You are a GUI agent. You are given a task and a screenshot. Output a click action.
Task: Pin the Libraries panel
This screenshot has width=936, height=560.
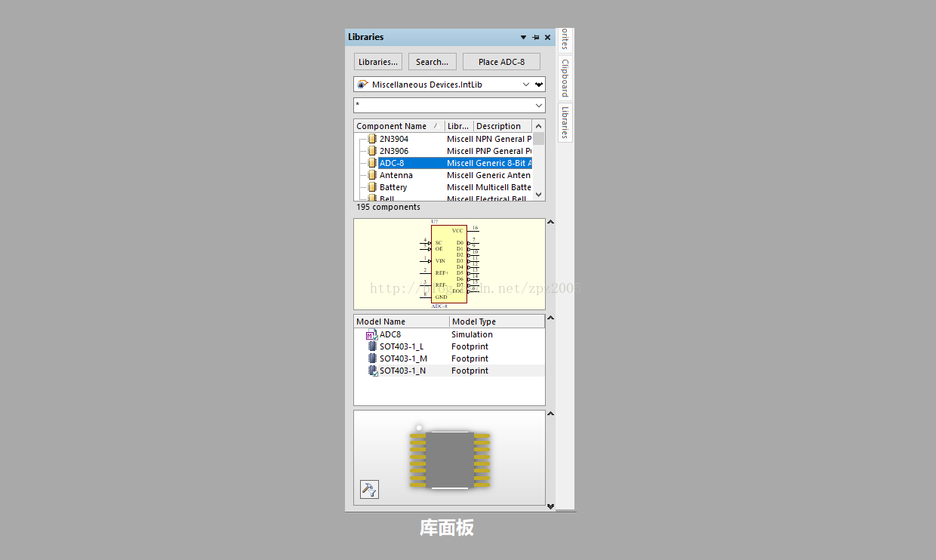click(x=536, y=37)
